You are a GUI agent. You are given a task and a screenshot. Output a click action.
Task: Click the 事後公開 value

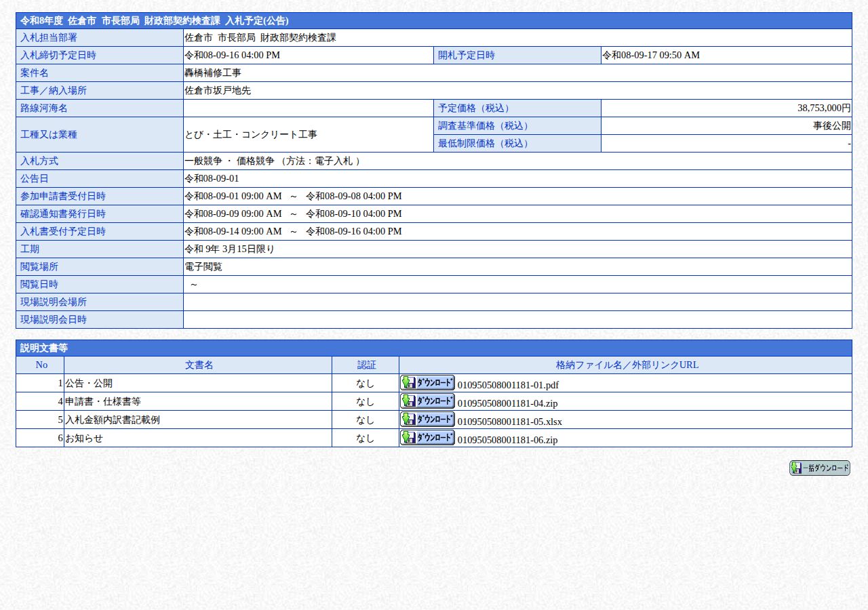pyautogui.click(x=832, y=126)
